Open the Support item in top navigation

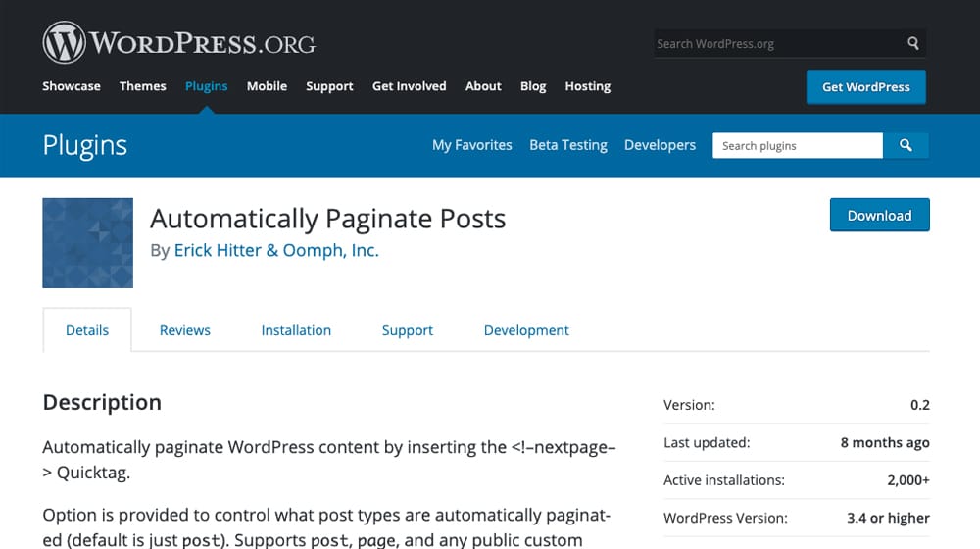tap(329, 86)
